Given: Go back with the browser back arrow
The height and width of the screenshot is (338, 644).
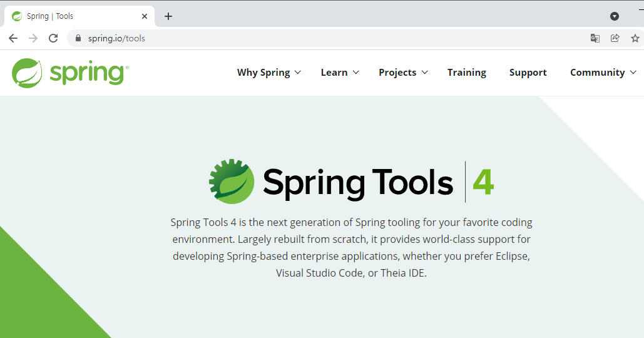Looking at the screenshot, I should click(13, 38).
